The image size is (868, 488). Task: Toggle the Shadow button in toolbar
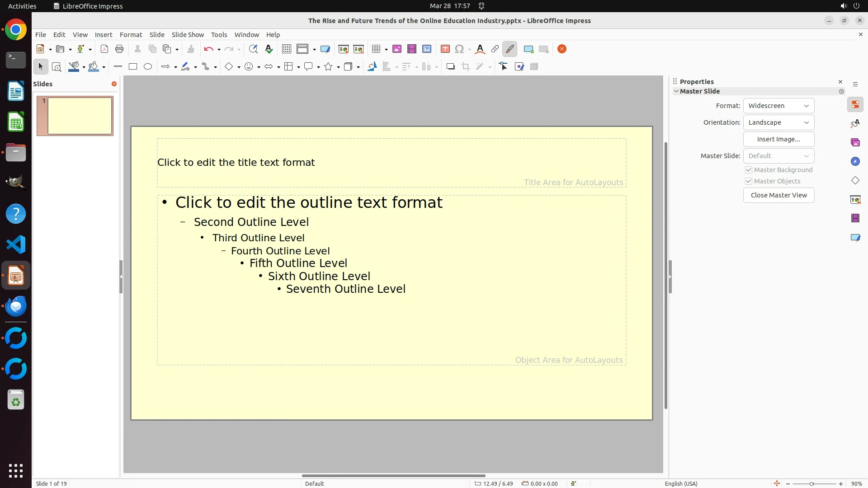pyautogui.click(x=450, y=67)
